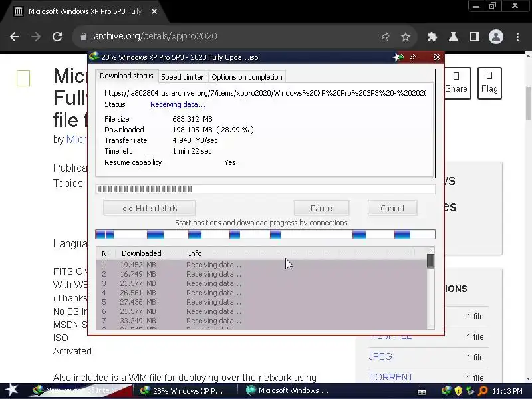This screenshot has height=399, width=532.
Task: Open the Start star button
Action: tap(11, 390)
